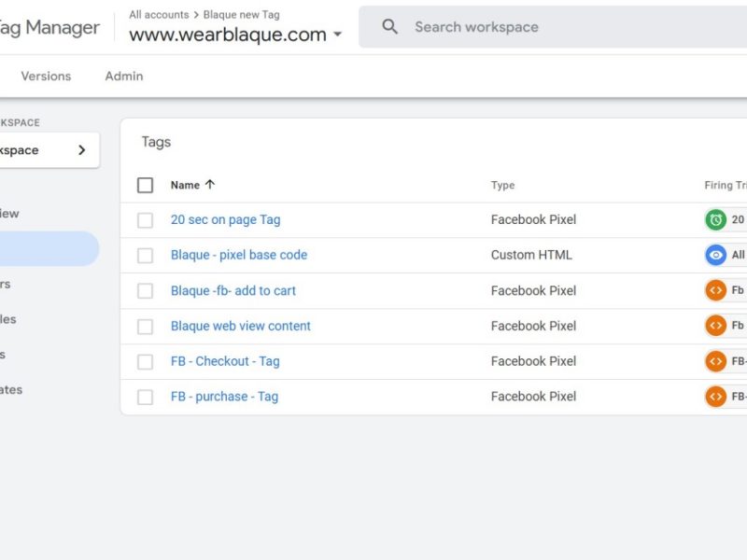Check the Blaque -fb- add to cart checkbox
The image size is (747, 560).
pos(146,290)
